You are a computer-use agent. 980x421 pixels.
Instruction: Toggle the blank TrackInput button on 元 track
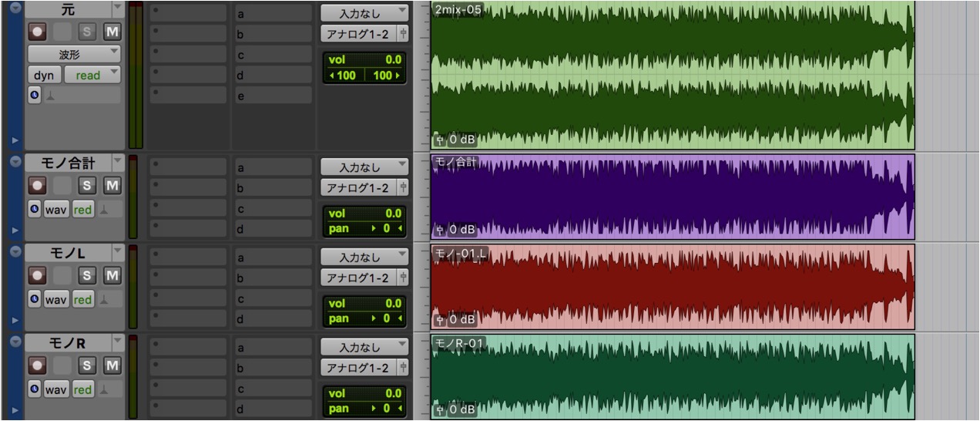point(63,32)
